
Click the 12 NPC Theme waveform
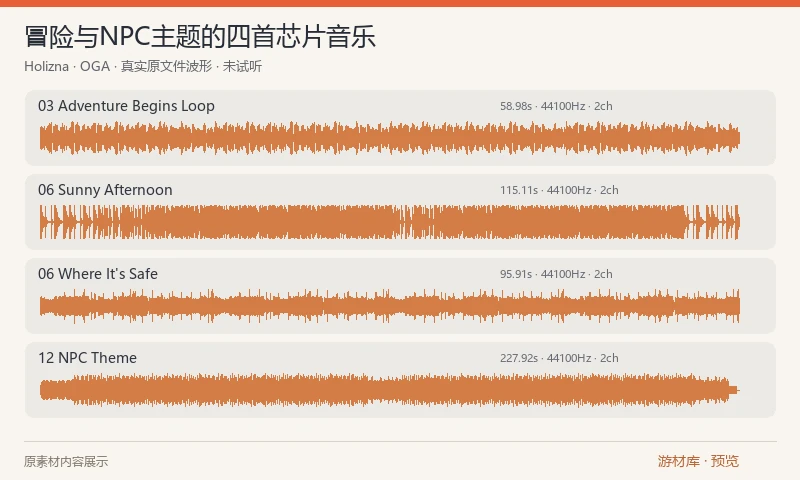pos(390,390)
